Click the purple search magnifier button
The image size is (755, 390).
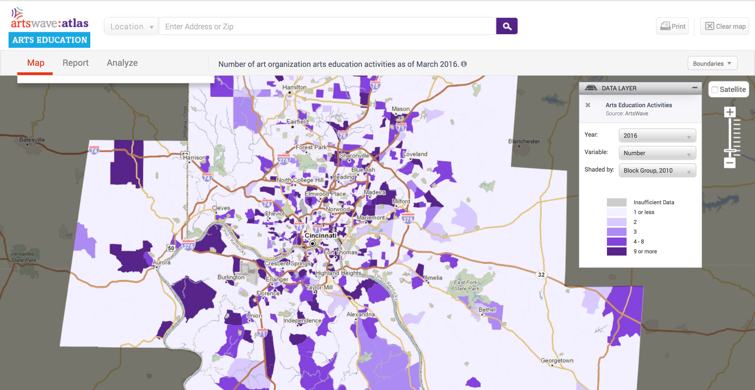pyautogui.click(x=507, y=26)
